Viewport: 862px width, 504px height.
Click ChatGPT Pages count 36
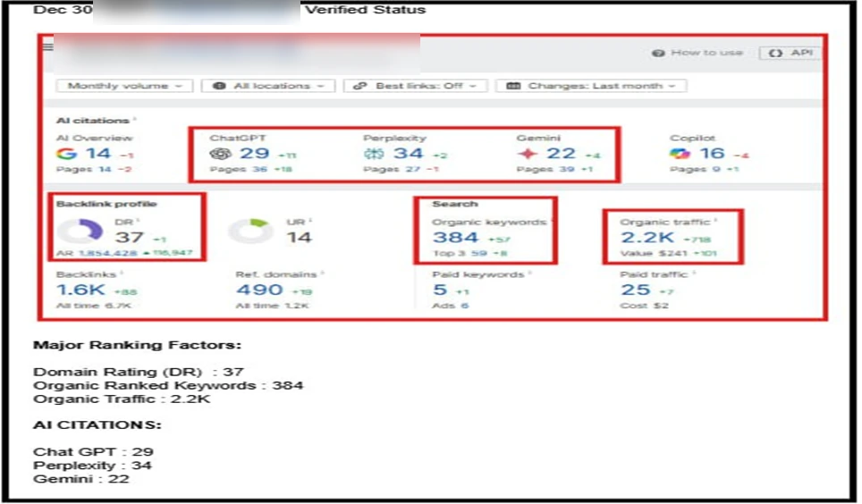(x=259, y=169)
